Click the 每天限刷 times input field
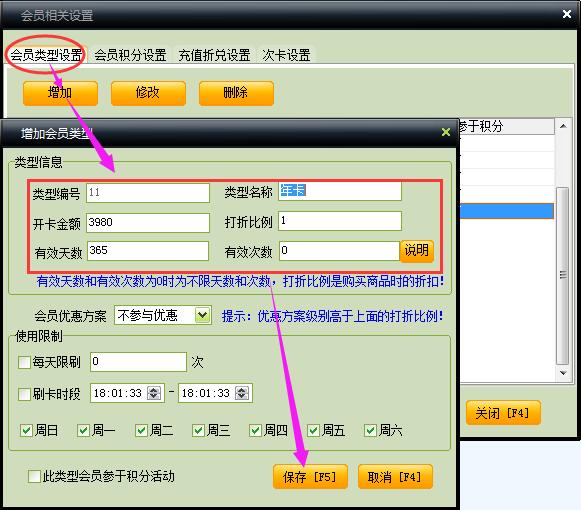The width and height of the screenshot is (581, 510). click(138, 362)
